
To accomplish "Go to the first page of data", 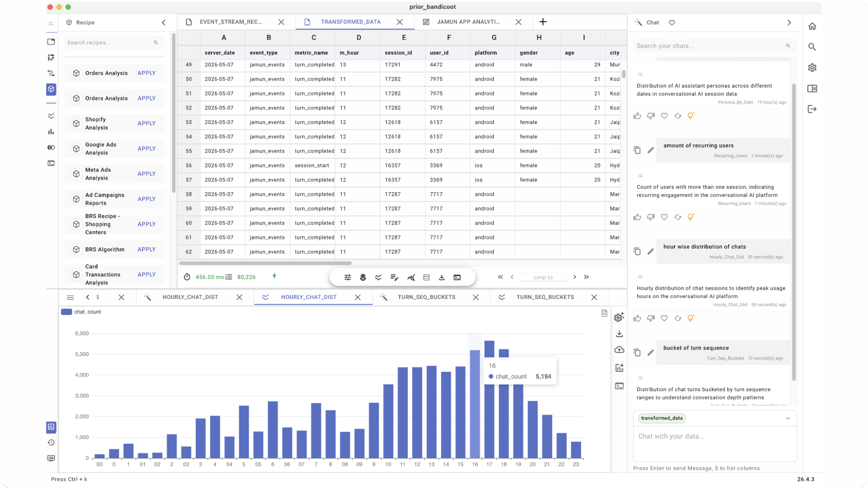I will pyautogui.click(x=500, y=277).
